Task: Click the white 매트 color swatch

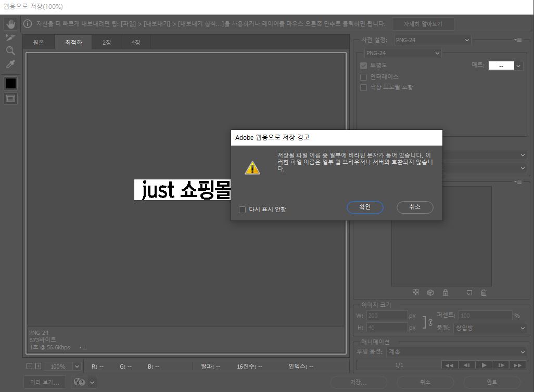Action: [x=501, y=66]
